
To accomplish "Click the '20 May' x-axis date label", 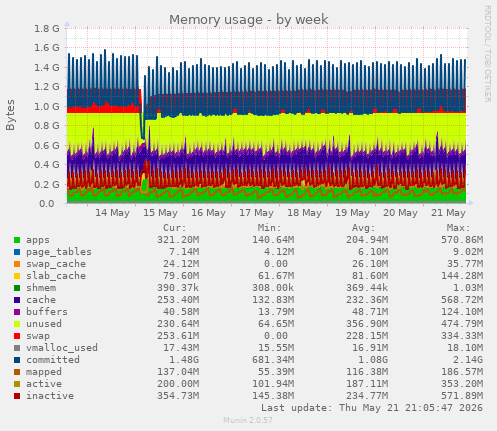I will [x=400, y=213].
